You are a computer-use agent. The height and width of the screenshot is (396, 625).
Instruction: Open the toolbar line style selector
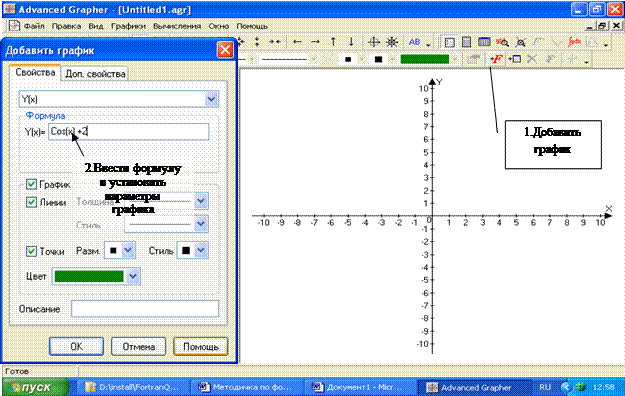(289, 59)
